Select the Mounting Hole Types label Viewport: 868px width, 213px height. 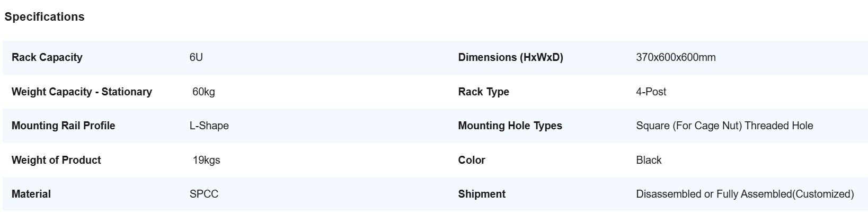510,126
